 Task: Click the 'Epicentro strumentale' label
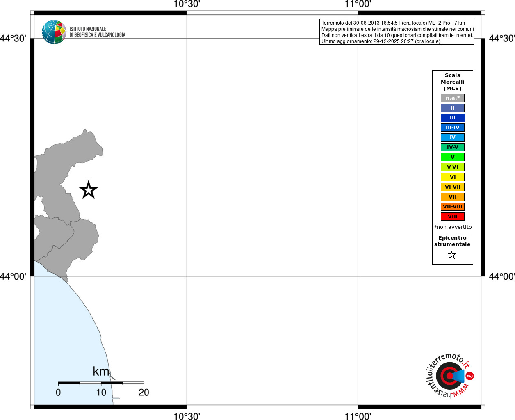coord(452,241)
